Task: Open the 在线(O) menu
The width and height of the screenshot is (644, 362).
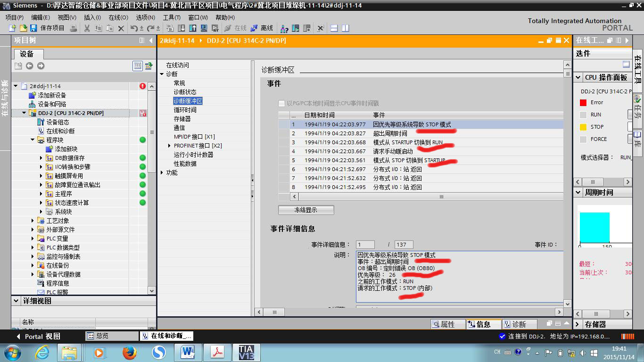Action: click(118, 17)
